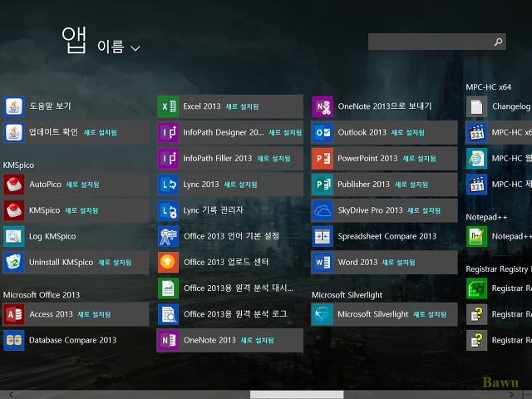Launch Access 2013 icon
This screenshot has height=399, width=532.
coord(14,314)
